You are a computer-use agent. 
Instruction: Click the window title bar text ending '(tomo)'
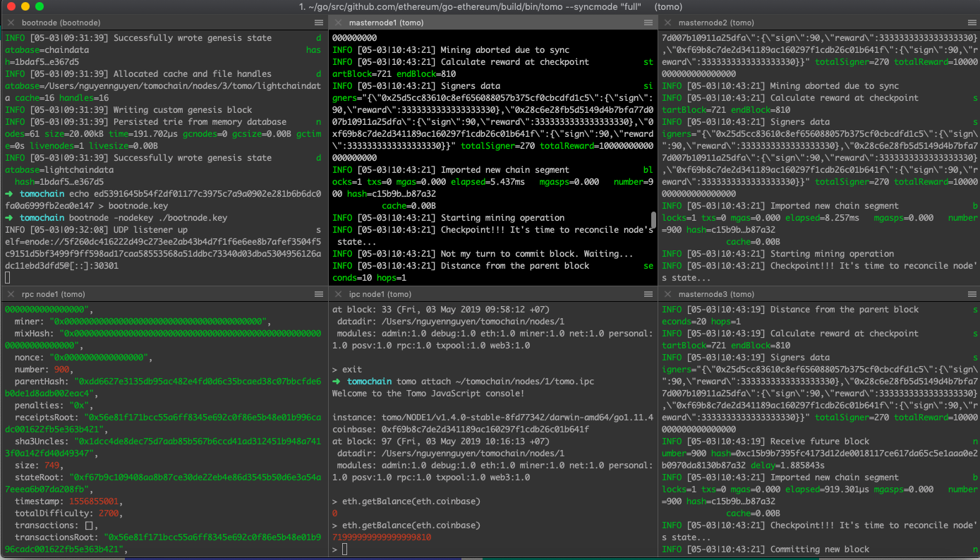pos(491,6)
